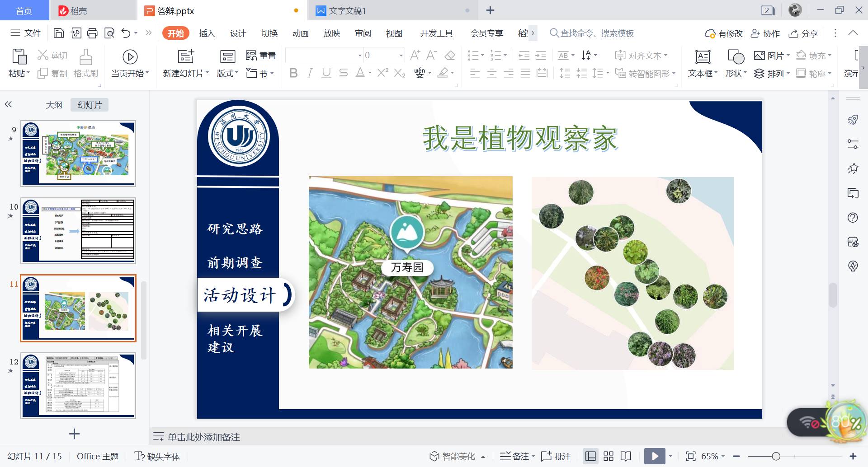The image size is (868, 467).
Task: Select slide 12 thumbnail in panel
Action: (x=78, y=386)
